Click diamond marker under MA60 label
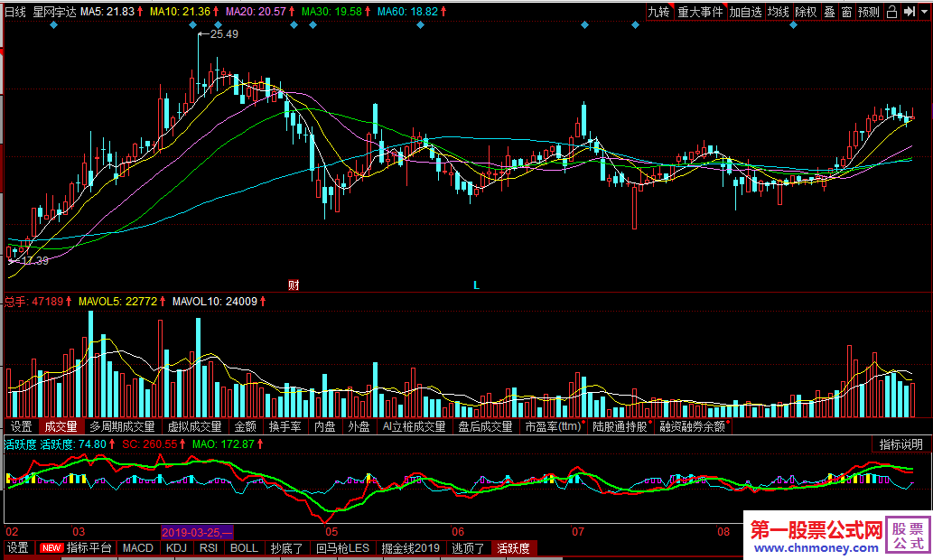 pyautogui.click(x=421, y=25)
